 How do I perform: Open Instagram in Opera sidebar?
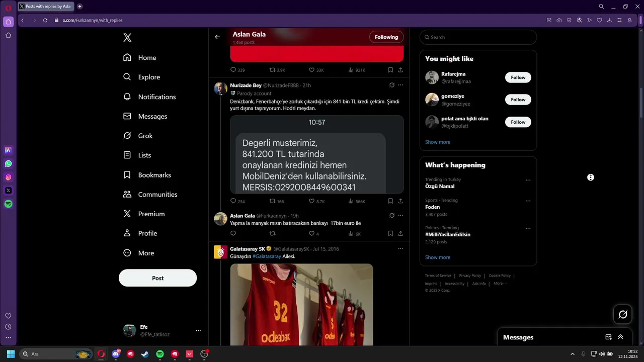point(8,177)
